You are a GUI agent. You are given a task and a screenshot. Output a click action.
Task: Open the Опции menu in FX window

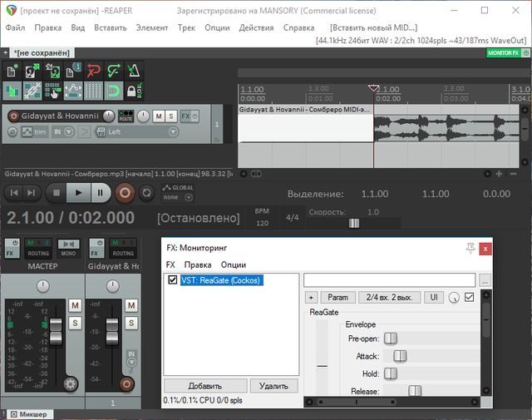234,264
